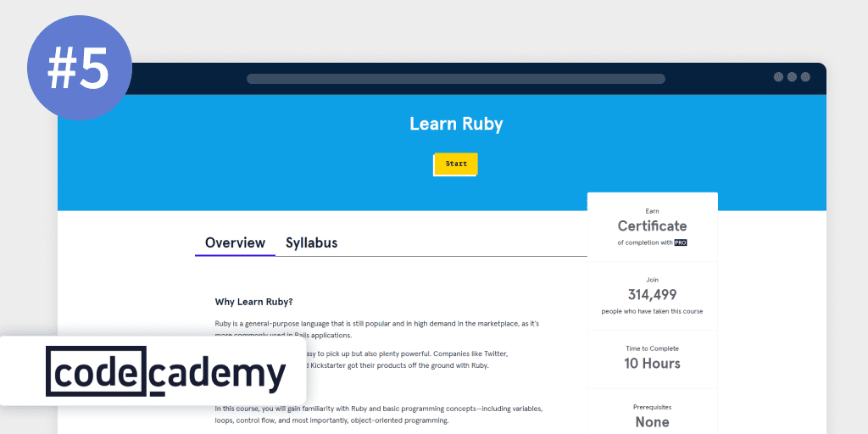
Task: Click the yellow Start button
Action: tap(456, 164)
